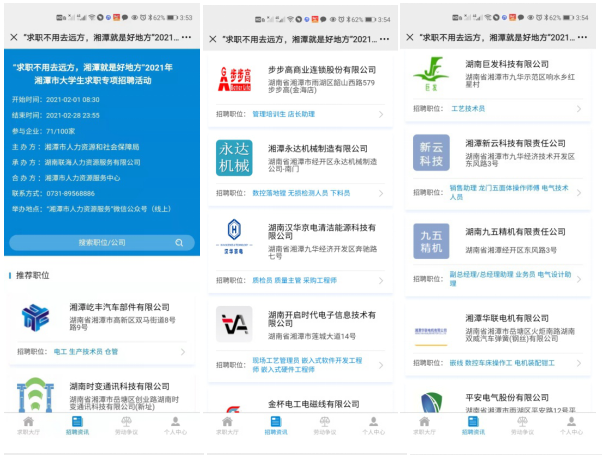The image size is (602, 455).
Task: Open the 平安电气 green-blue logo
Action: click(432, 402)
